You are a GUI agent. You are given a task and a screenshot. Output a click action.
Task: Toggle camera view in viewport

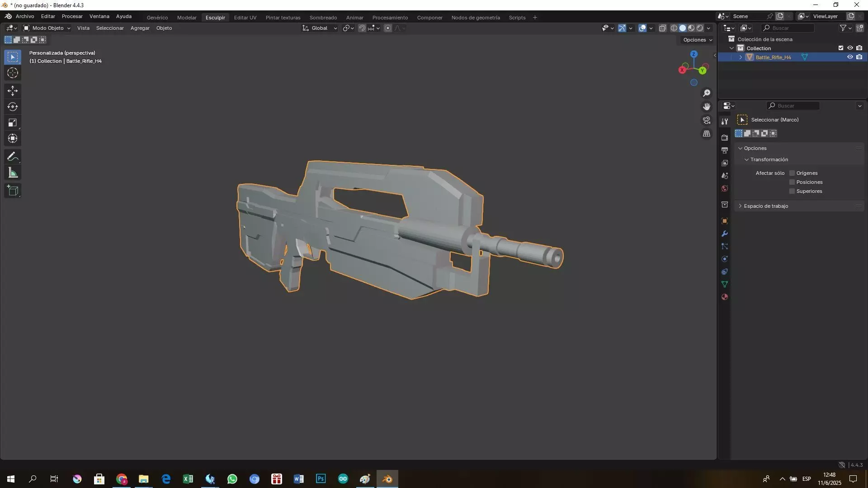[x=707, y=120]
